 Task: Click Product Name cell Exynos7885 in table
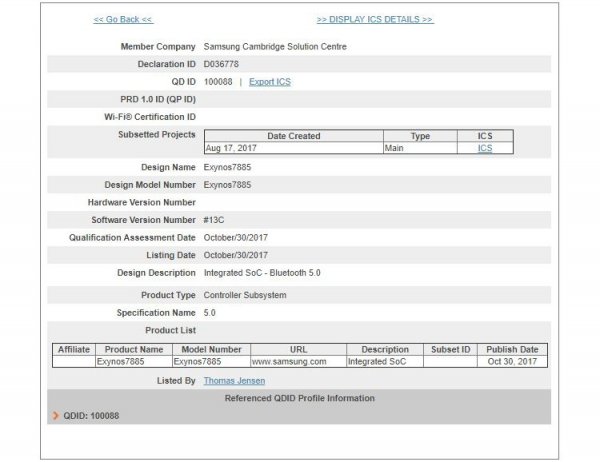134,362
